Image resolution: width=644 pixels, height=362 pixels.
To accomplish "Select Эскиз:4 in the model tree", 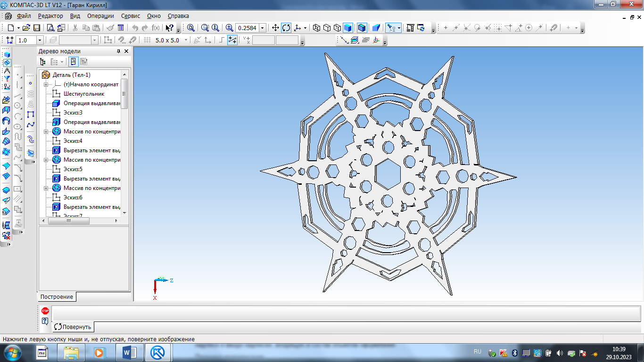I will (73, 141).
